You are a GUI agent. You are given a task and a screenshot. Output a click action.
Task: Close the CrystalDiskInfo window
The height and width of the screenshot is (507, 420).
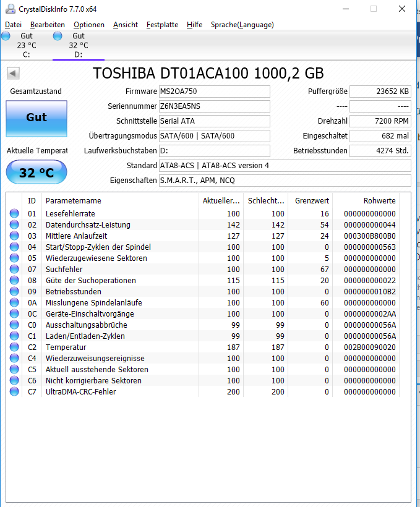(402, 9)
